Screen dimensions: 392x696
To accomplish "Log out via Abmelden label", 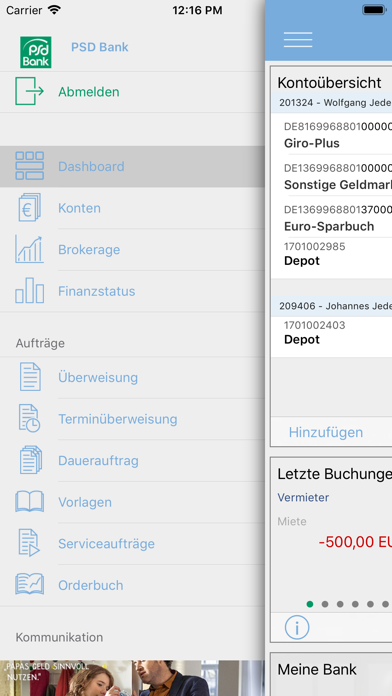I will [x=89, y=92].
